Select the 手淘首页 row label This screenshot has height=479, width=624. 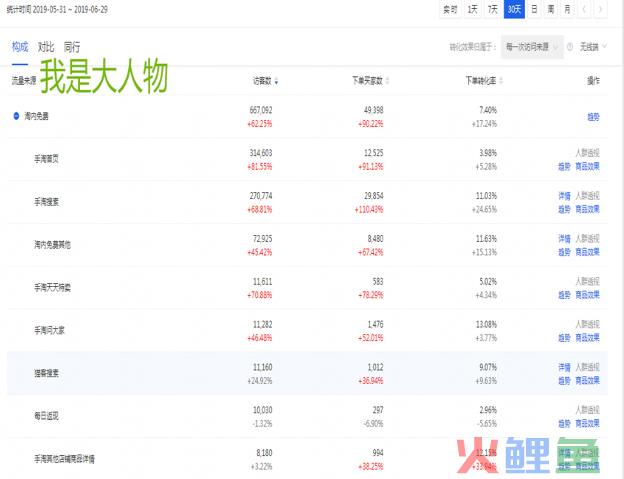pos(47,159)
